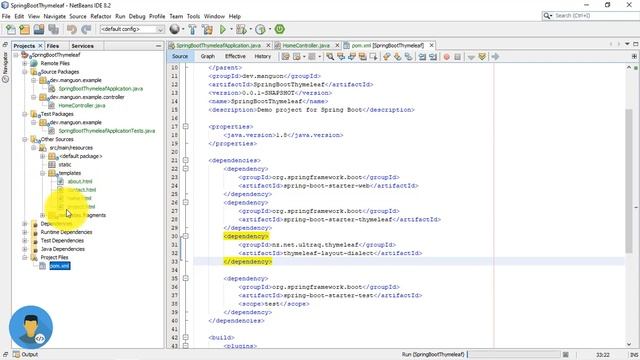Viewport: 640px width, 360px height.
Task: Switch editor to Graph view
Action: tap(207, 56)
